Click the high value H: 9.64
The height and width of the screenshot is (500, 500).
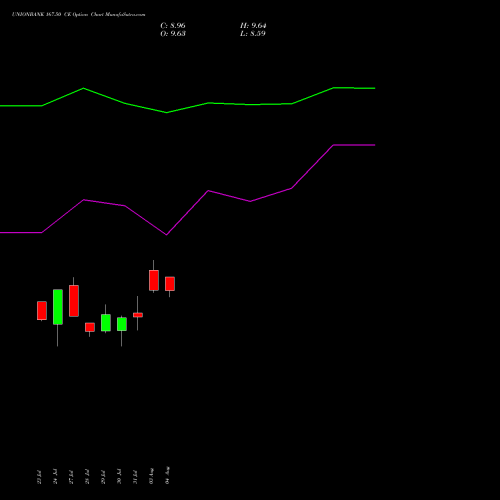coord(253,26)
